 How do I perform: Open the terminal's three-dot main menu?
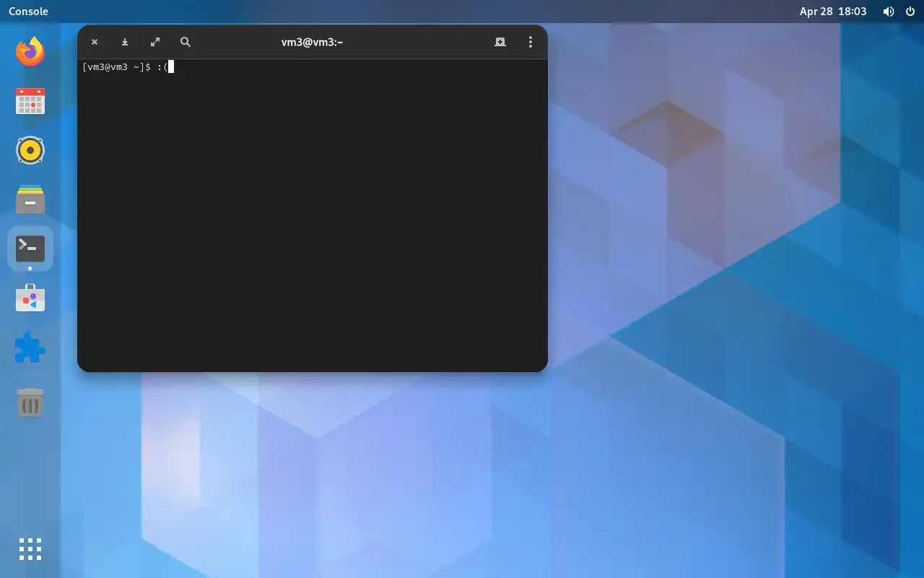531,42
